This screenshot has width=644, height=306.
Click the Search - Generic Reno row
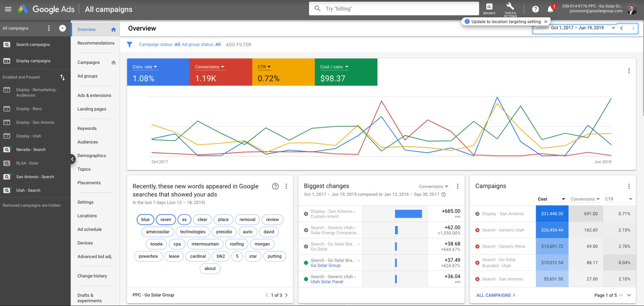pyautogui.click(x=553, y=246)
